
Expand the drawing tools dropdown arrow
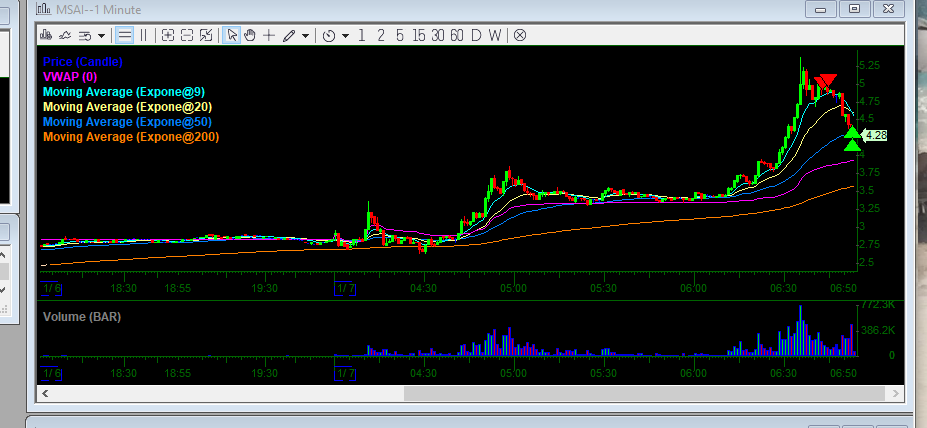pos(305,36)
